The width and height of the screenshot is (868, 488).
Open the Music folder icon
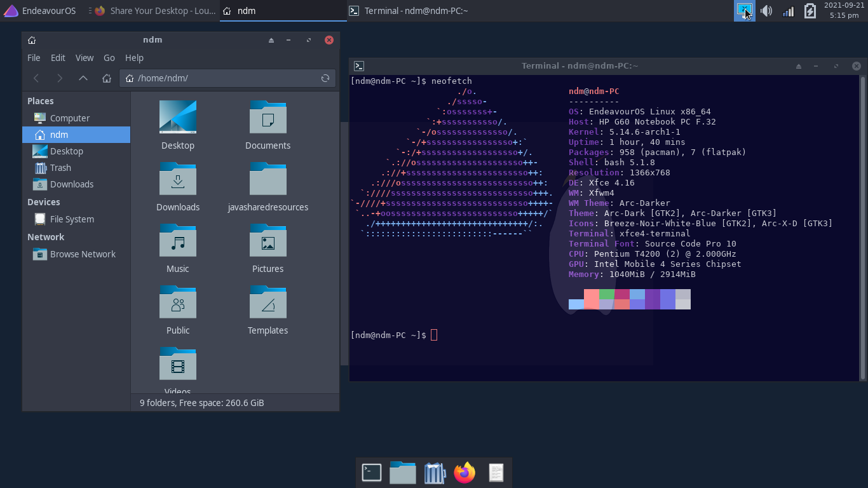pos(178,240)
